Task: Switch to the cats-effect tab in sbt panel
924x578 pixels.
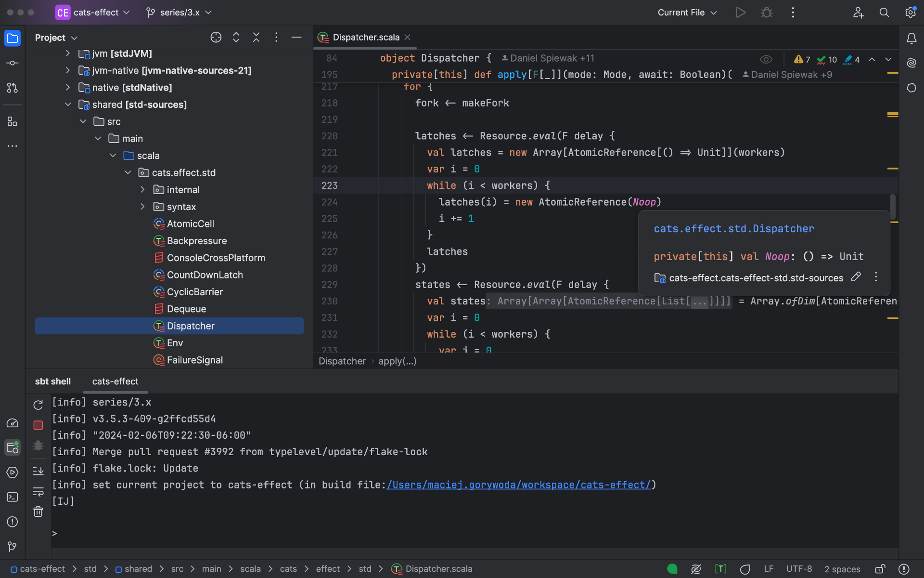Action: 115,381
